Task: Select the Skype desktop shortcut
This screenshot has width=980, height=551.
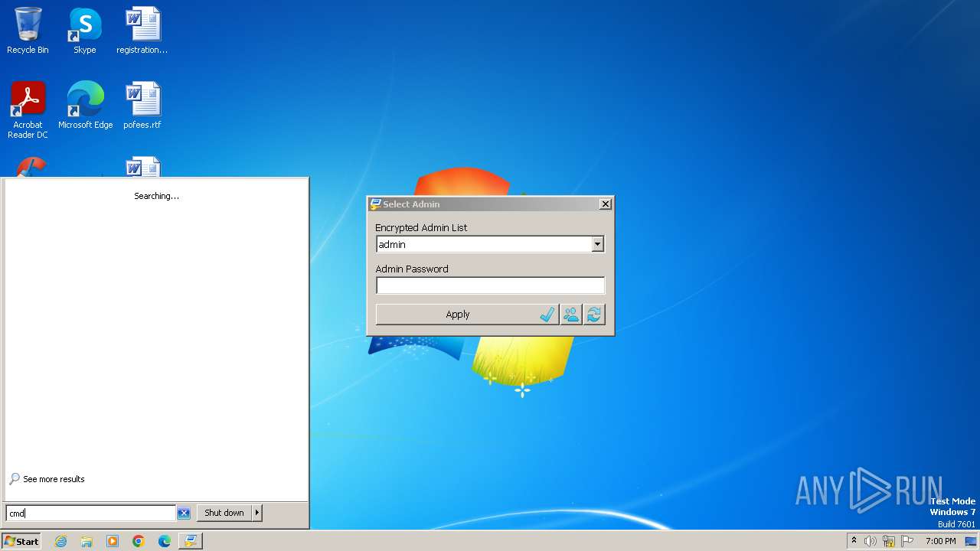Action: pos(85,31)
